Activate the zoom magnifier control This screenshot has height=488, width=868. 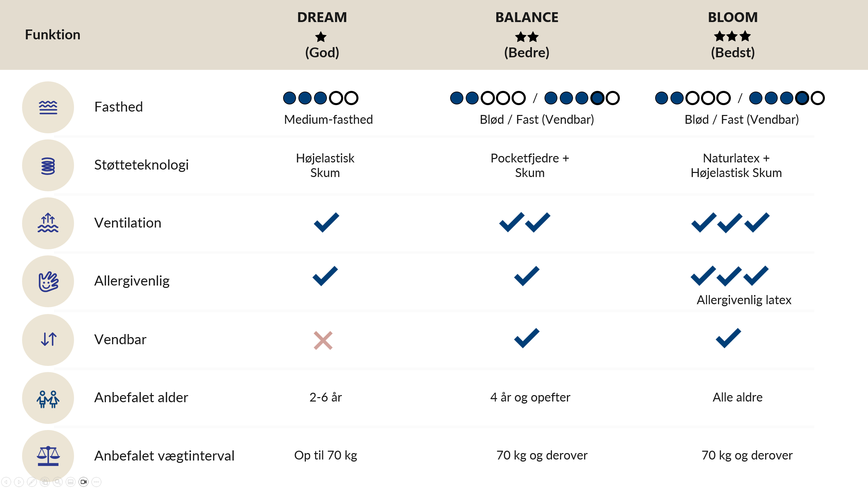point(58,482)
